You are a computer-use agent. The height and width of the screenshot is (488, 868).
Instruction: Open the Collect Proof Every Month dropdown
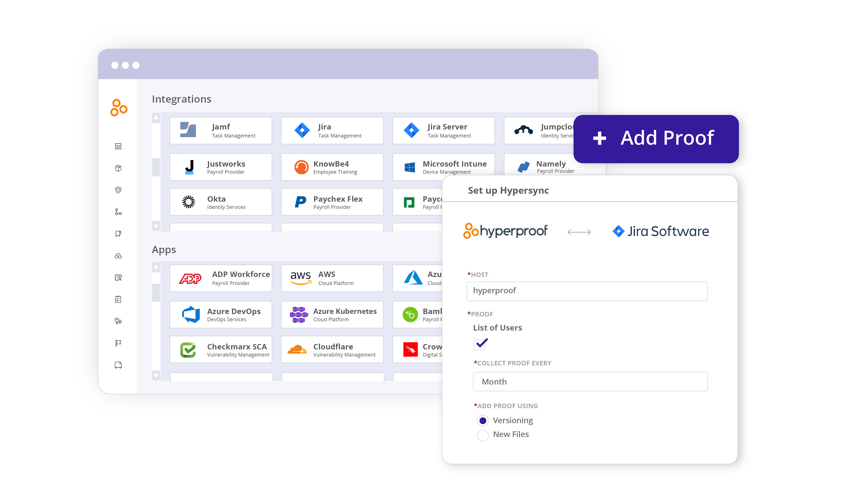coord(590,382)
